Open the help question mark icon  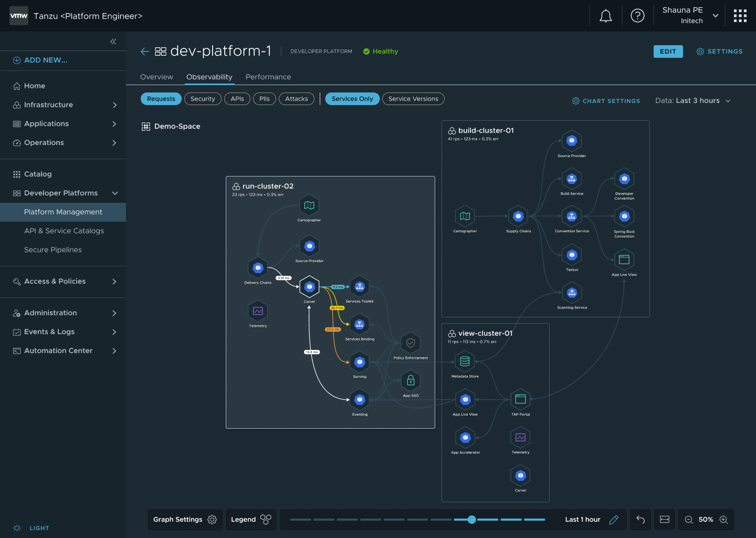[x=637, y=16]
